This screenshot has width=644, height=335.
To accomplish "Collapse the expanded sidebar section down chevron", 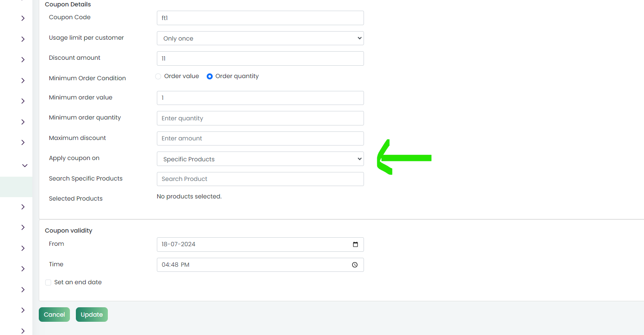I will point(24,166).
